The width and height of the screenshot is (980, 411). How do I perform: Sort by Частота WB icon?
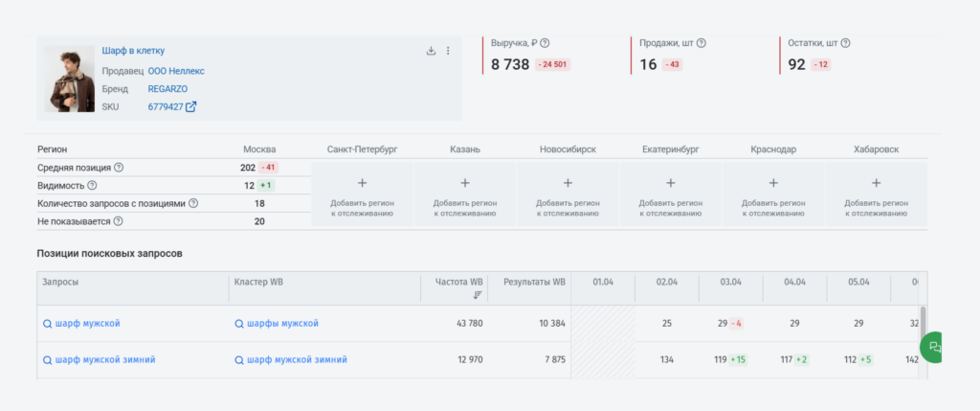[x=478, y=295]
